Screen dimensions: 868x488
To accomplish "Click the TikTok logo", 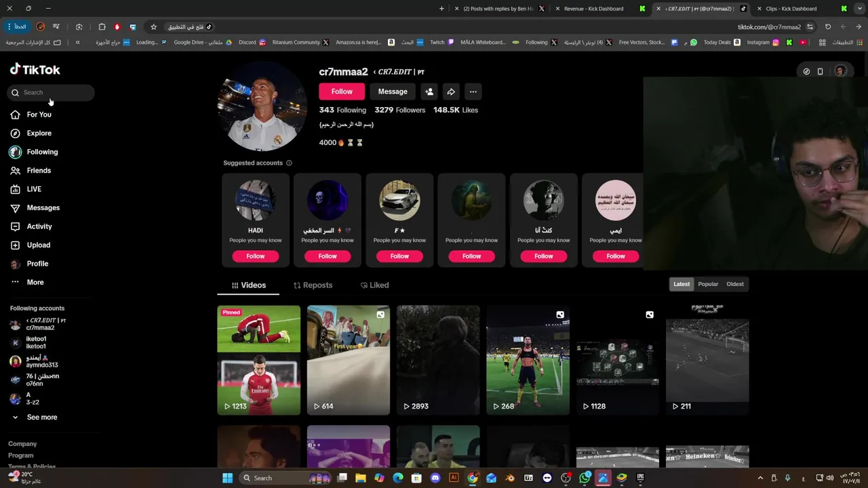I will click(x=35, y=69).
